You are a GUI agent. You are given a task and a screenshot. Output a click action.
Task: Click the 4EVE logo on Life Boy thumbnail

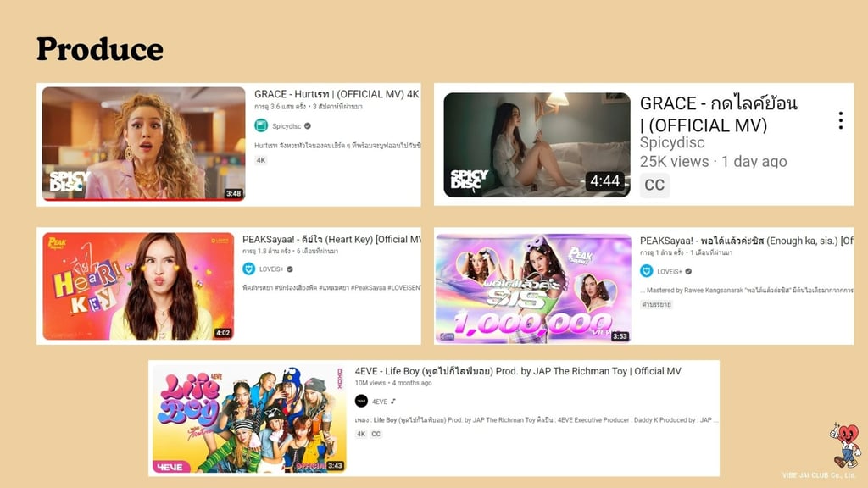(x=170, y=467)
